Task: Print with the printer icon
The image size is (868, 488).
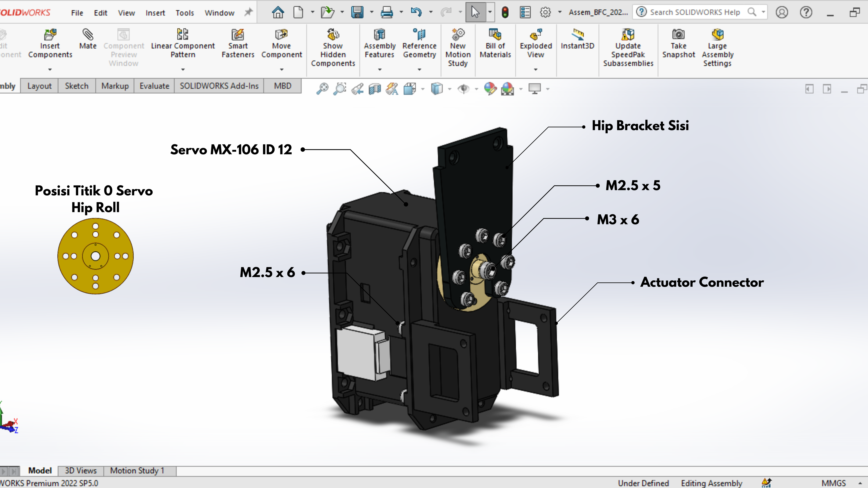Action: click(x=387, y=12)
